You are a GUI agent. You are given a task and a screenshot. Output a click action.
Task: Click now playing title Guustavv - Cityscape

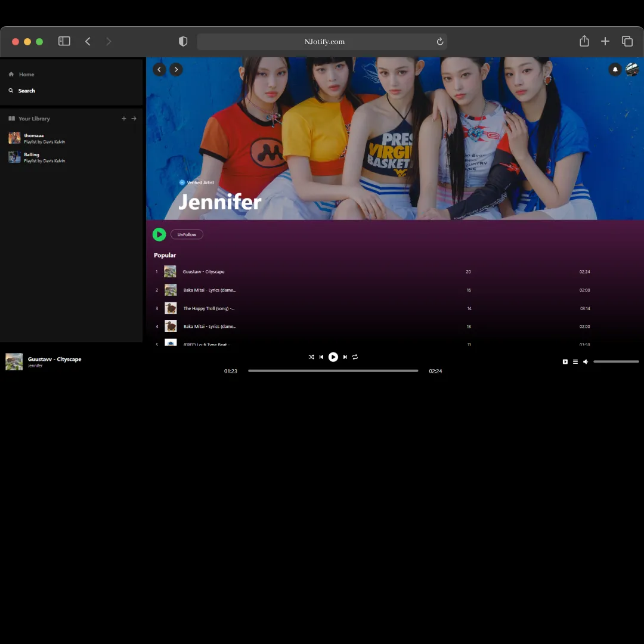pyautogui.click(x=55, y=359)
